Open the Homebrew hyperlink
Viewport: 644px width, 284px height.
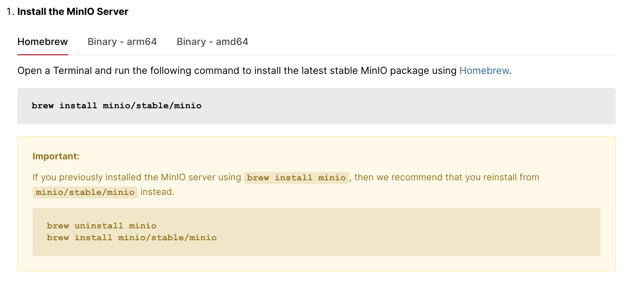pyautogui.click(x=484, y=71)
